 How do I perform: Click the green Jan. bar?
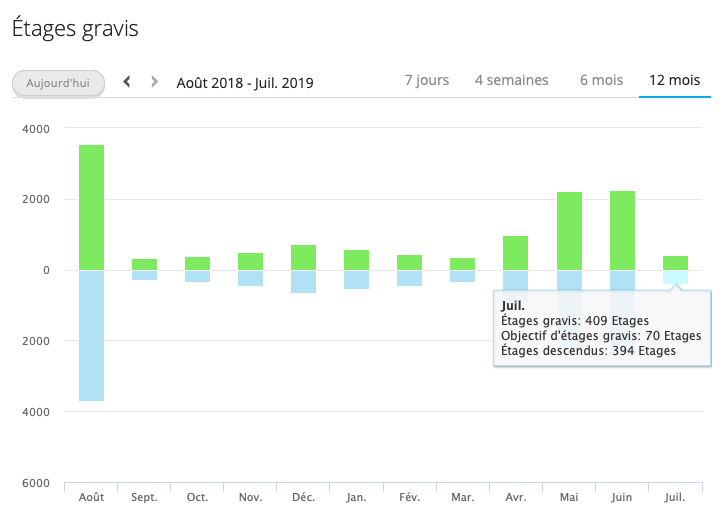356,260
